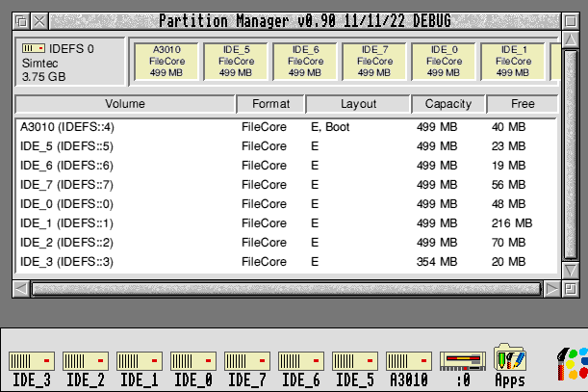Click the 354 MB capacity value
This screenshot has width=588, height=392.
click(437, 262)
